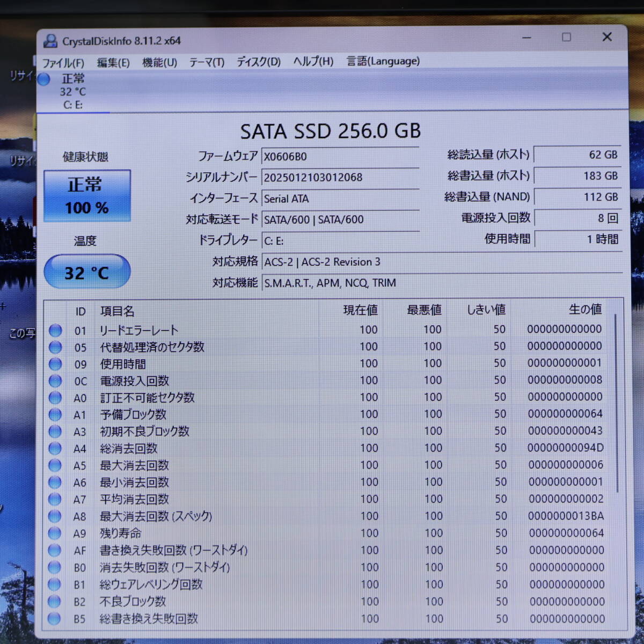This screenshot has width=644, height=644.
Task: Click status circle for 代替処理済のセクタ数 row
Action: tap(55, 347)
